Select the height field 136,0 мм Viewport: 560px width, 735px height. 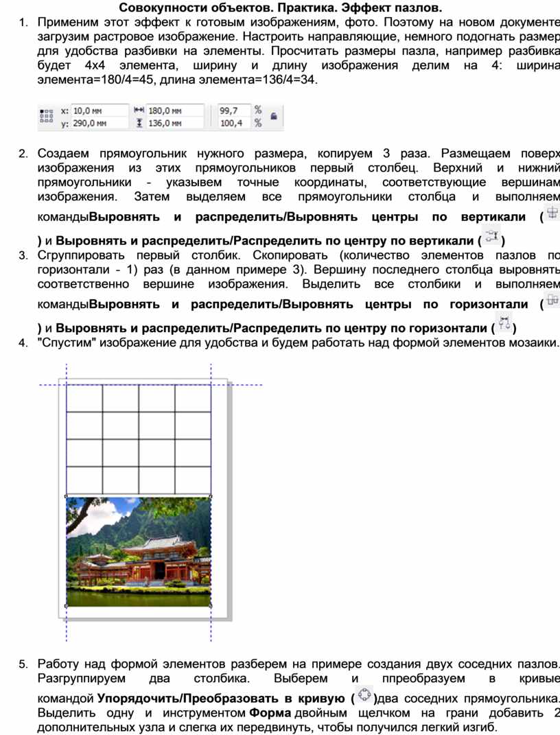tap(175, 124)
